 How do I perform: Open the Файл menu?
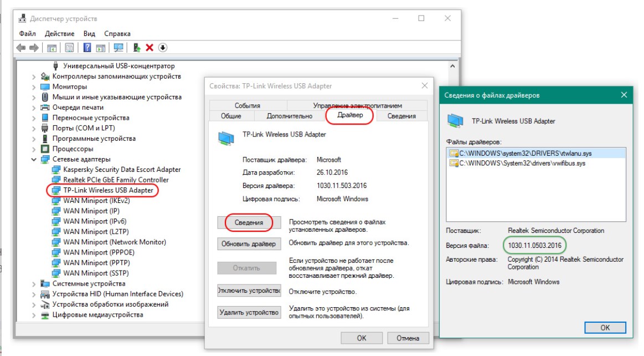pos(28,34)
